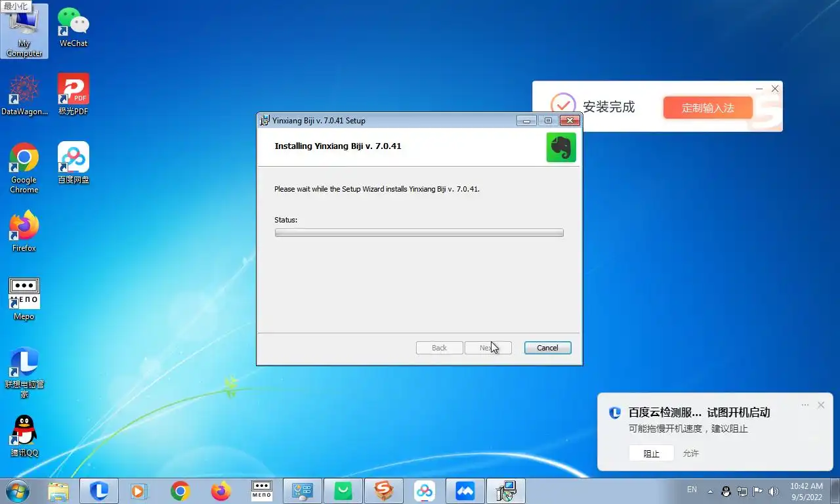Close the Lenovo startup notification

pyautogui.click(x=821, y=405)
